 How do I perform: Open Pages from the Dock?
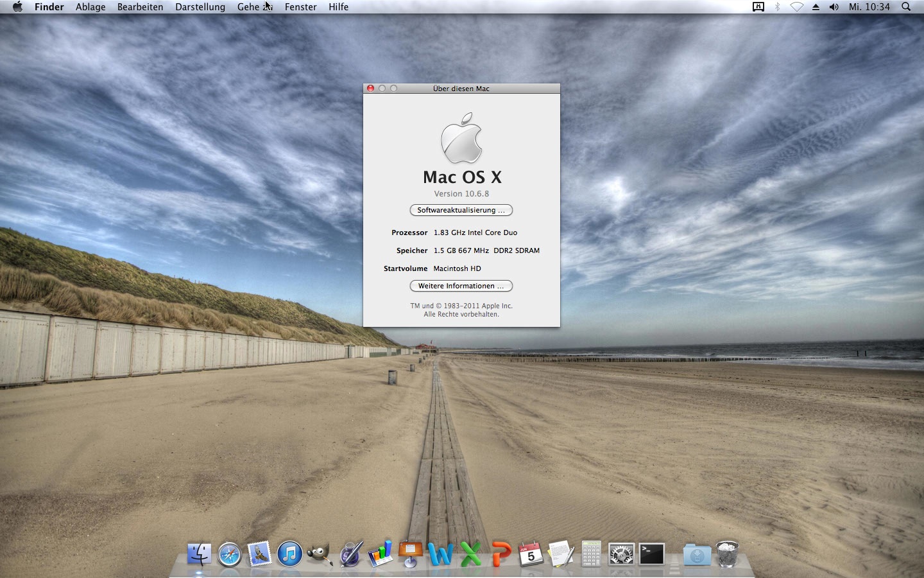351,554
